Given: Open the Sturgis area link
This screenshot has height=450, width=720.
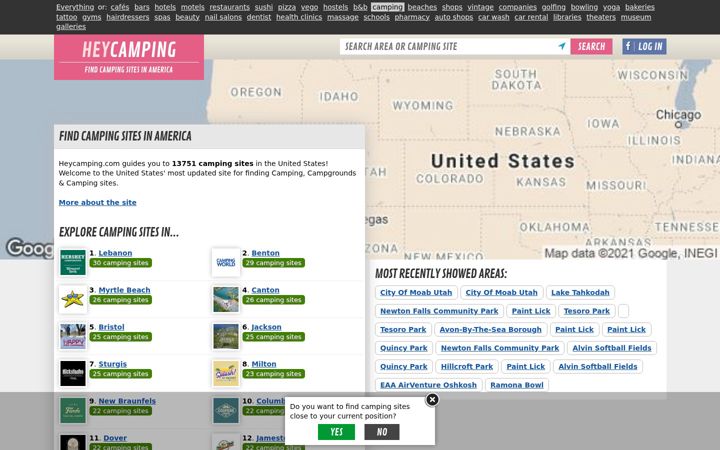Looking at the screenshot, I should (112, 364).
